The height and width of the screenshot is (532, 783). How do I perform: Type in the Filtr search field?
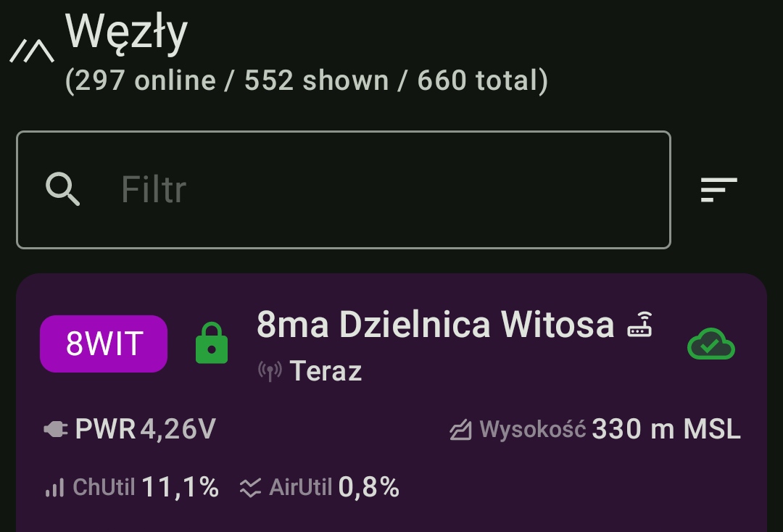tap(377, 190)
